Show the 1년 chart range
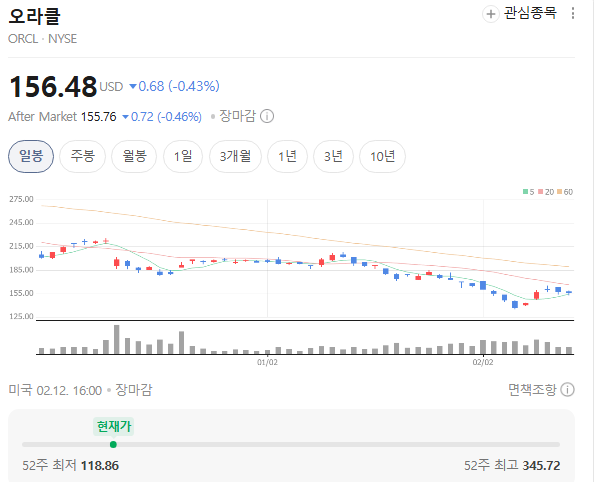The image size is (605, 482). click(287, 156)
